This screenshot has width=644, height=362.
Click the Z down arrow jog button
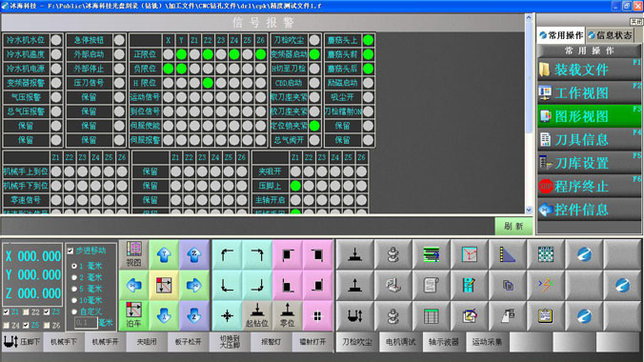coord(193,315)
